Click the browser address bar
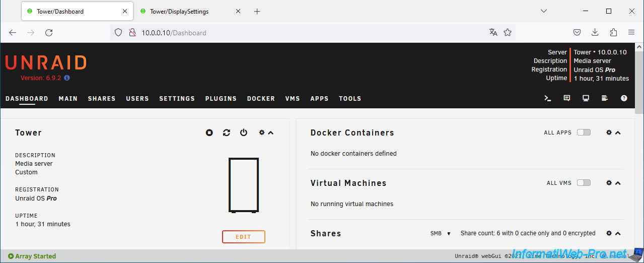The width and height of the screenshot is (644, 263). 302,33
